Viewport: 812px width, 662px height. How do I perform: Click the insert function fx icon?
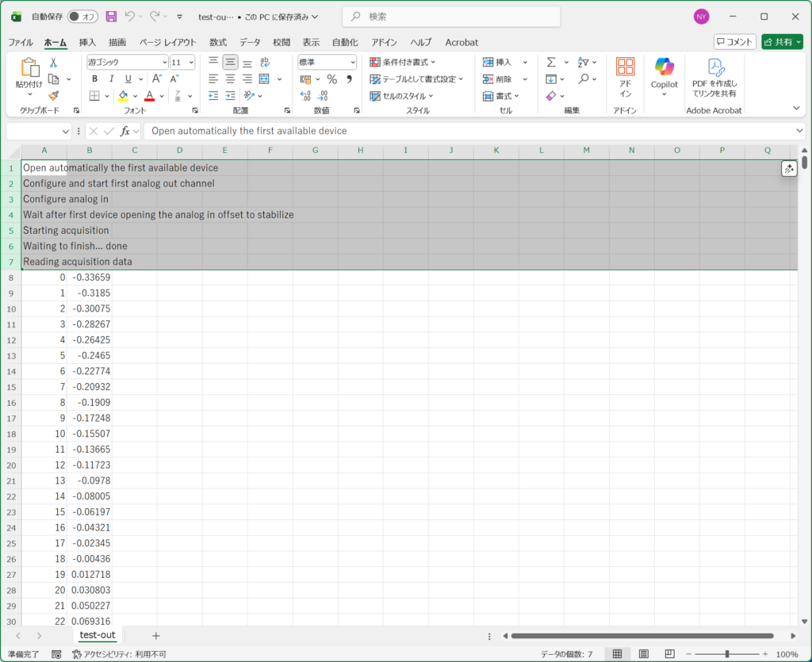(125, 131)
